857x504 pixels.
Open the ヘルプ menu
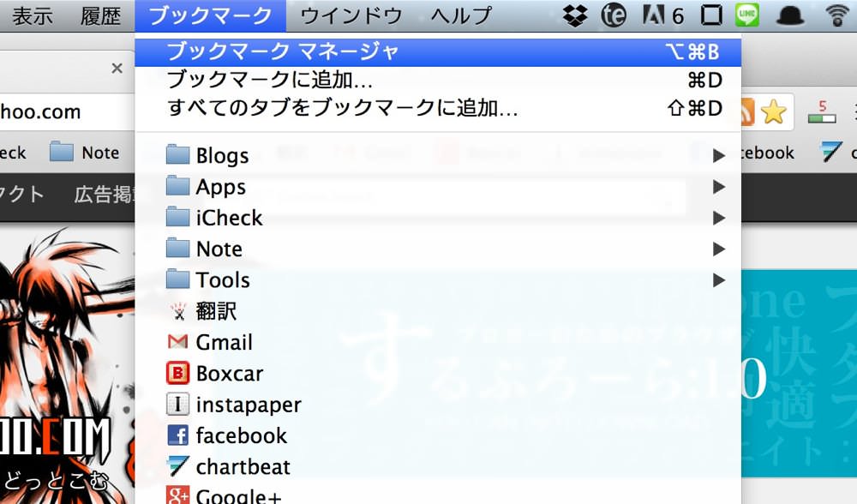point(461,15)
